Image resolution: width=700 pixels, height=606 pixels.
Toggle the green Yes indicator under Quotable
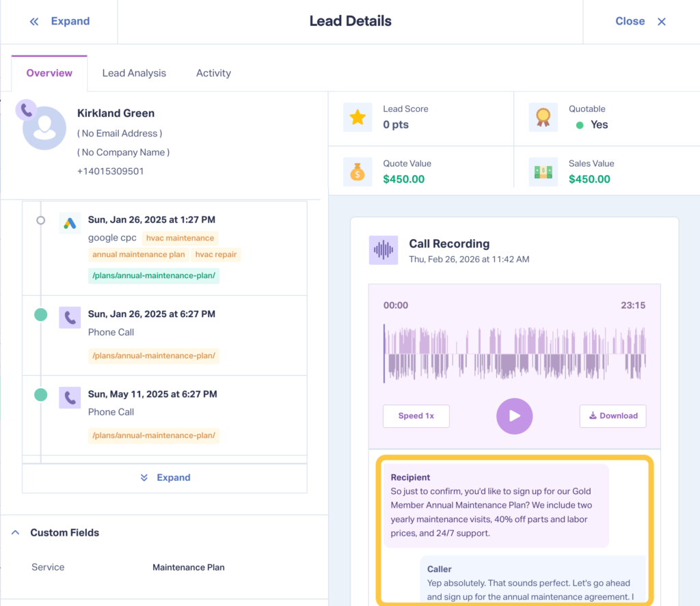tap(580, 124)
